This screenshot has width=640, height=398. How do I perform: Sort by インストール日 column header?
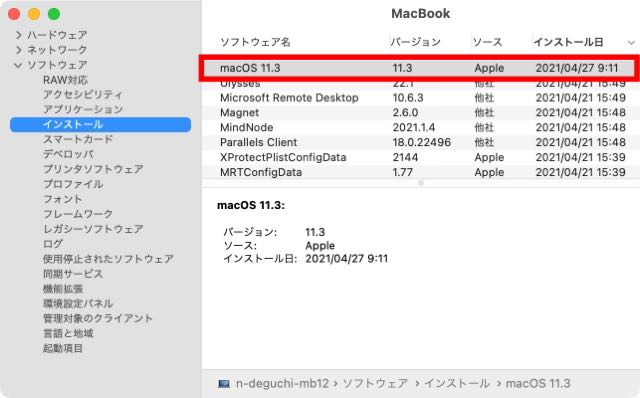pos(568,42)
